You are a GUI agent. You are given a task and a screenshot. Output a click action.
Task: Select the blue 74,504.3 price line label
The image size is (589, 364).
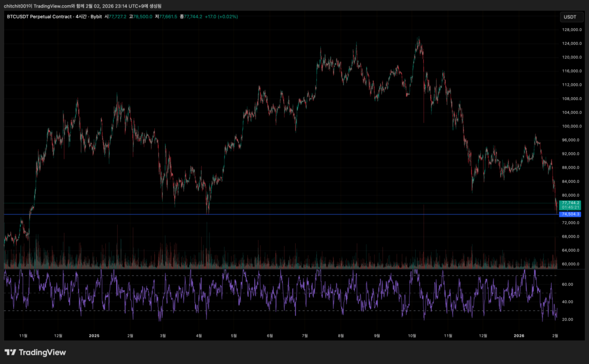click(571, 214)
